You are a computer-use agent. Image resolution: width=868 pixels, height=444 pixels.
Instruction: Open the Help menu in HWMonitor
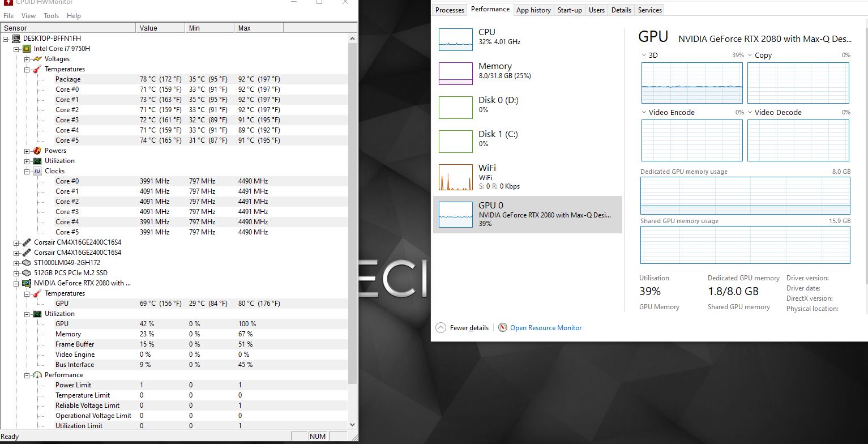click(x=74, y=16)
